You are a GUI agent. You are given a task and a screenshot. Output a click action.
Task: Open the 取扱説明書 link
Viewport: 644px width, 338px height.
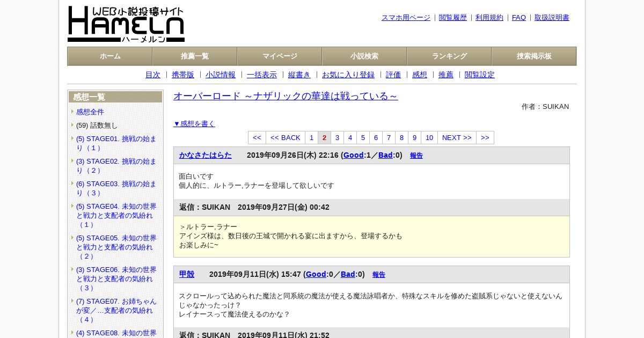tap(552, 18)
